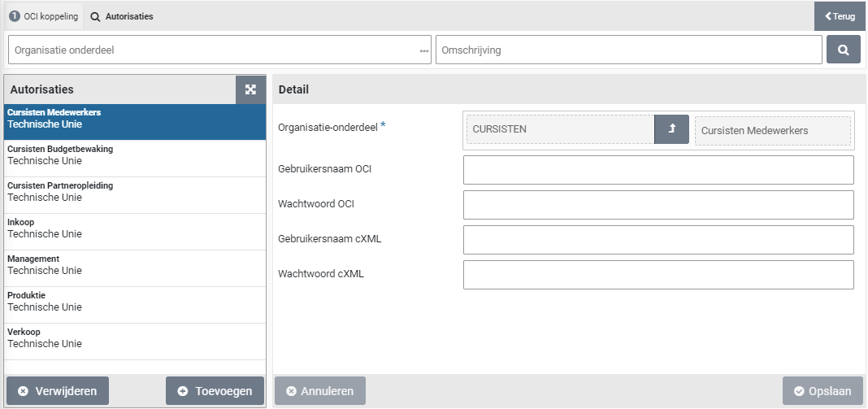Save changes with Opslaan
The image size is (868, 409).
(822, 391)
